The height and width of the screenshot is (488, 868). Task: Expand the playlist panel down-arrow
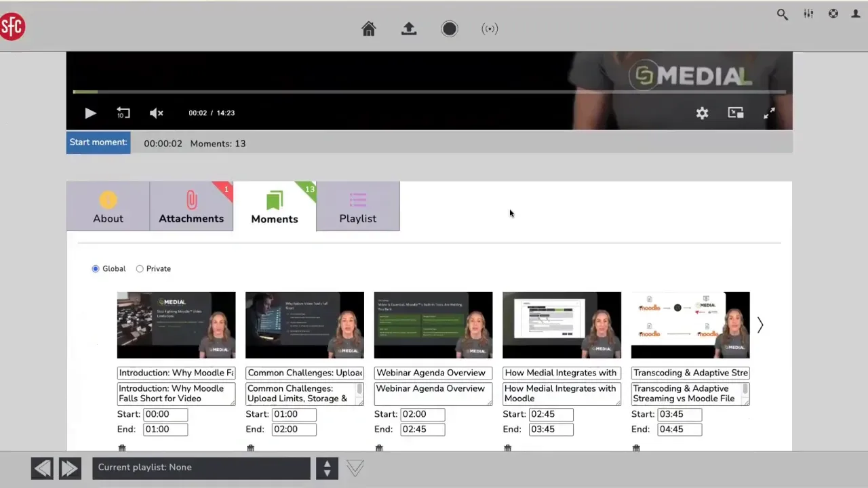tap(355, 468)
